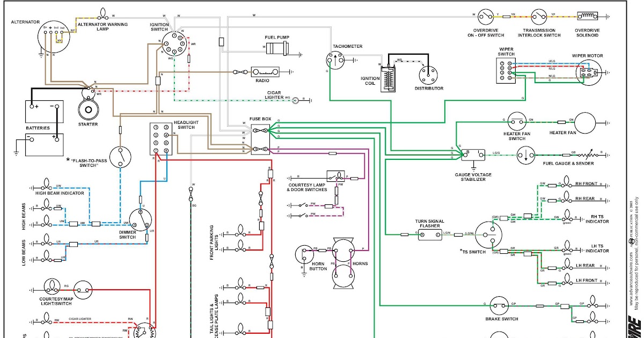Select the 'FUEL GAUGE & SENDER' label

click(x=568, y=164)
